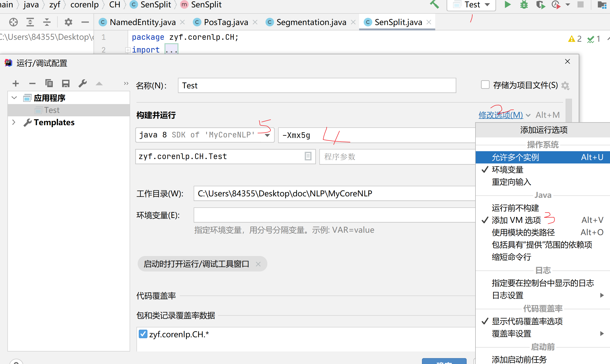Click the Run button in the toolbar

pyautogui.click(x=507, y=5)
